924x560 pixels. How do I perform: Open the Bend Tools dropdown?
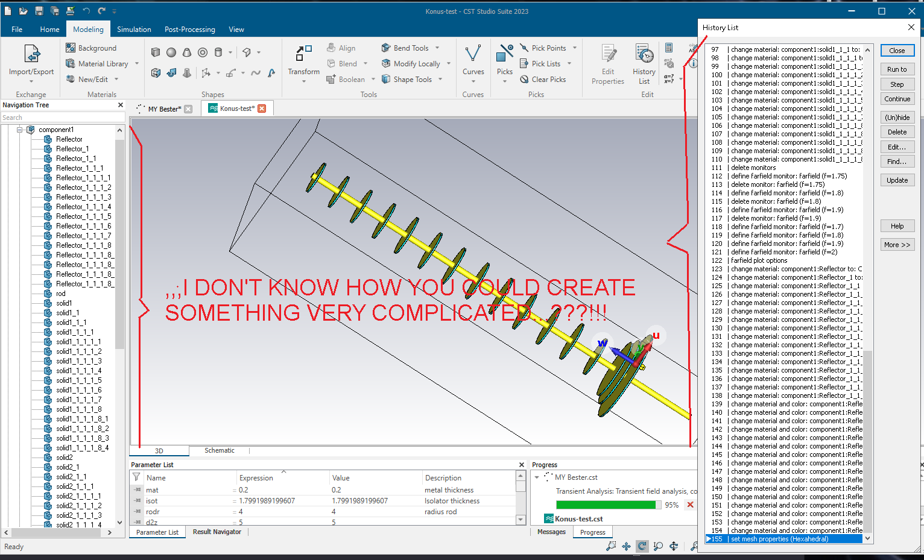click(437, 48)
